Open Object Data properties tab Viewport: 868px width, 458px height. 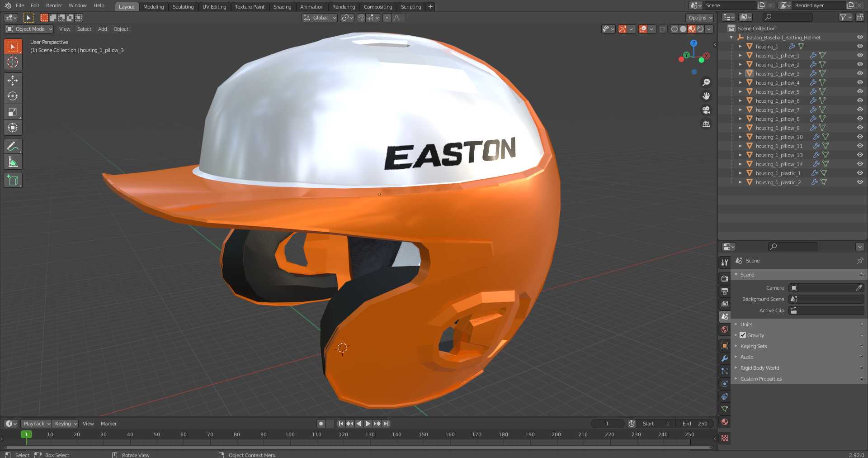[x=725, y=409]
